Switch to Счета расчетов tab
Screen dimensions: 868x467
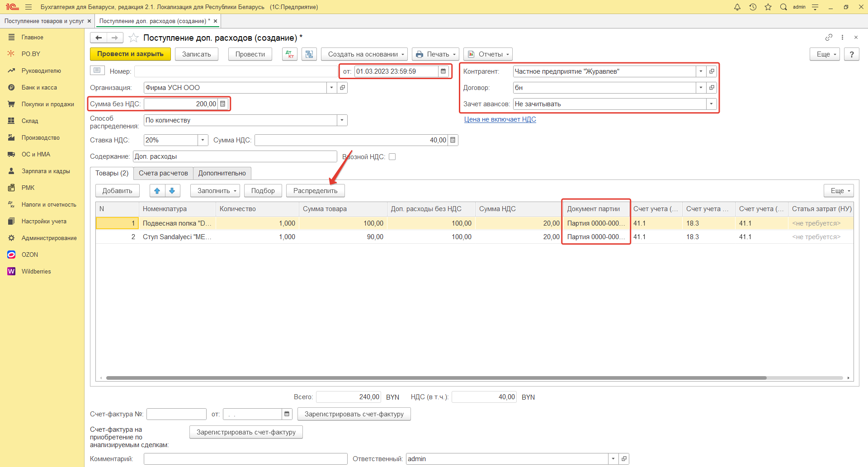(163, 173)
